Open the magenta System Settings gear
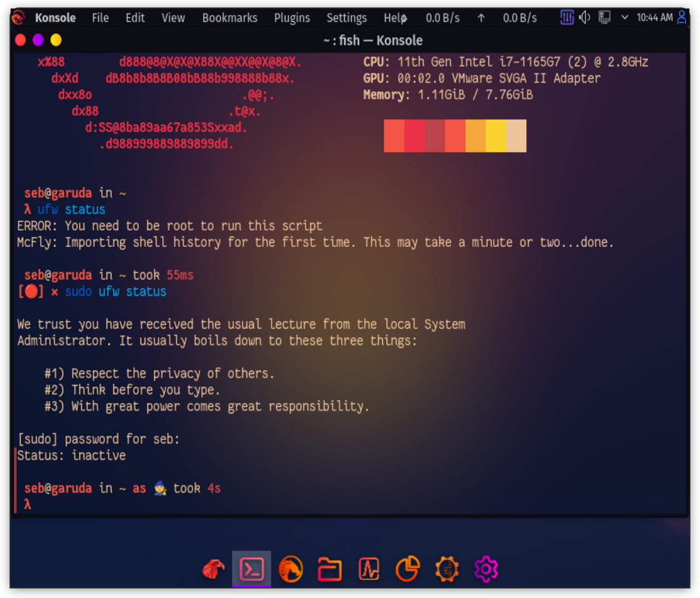Image resolution: width=700 pixels, height=598 pixels. [486, 570]
